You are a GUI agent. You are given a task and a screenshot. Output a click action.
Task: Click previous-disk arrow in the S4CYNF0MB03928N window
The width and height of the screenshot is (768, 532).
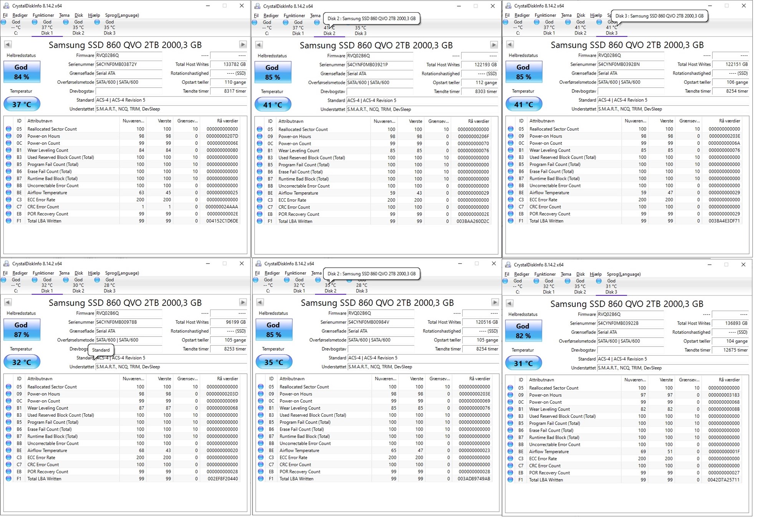click(x=510, y=45)
